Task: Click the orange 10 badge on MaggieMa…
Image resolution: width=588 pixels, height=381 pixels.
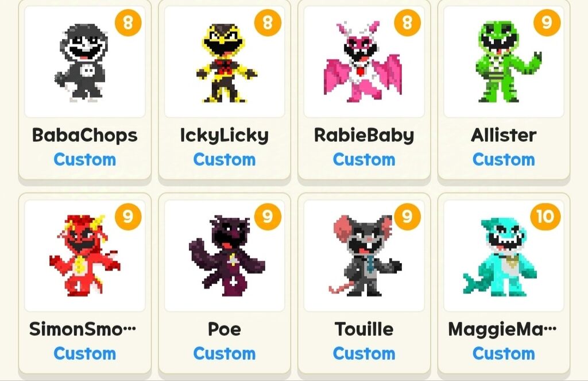Action: tap(546, 217)
